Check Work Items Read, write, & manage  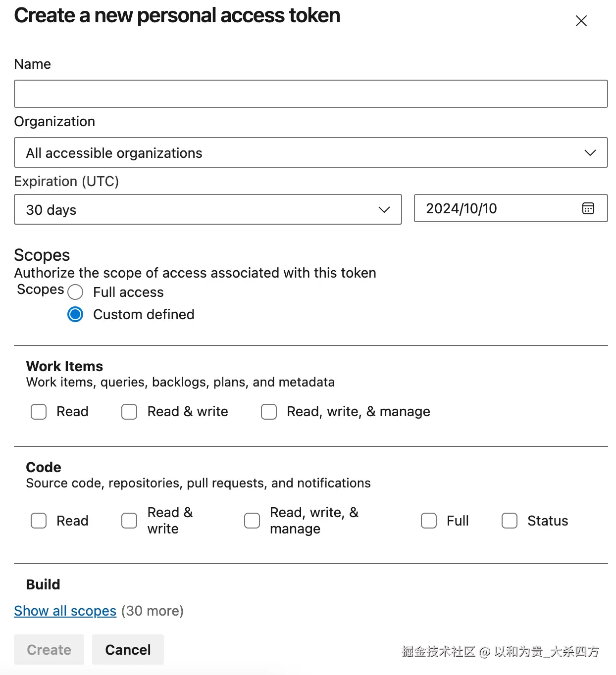[269, 412]
